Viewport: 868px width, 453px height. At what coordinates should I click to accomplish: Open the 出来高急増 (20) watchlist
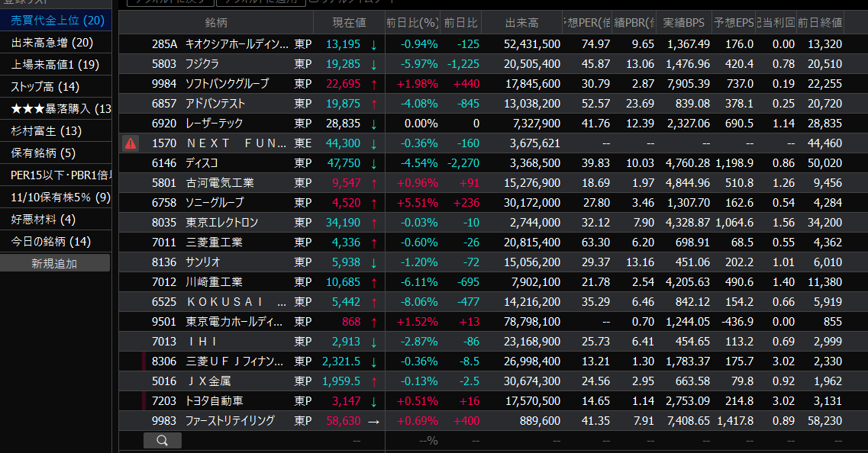(52, 43)
